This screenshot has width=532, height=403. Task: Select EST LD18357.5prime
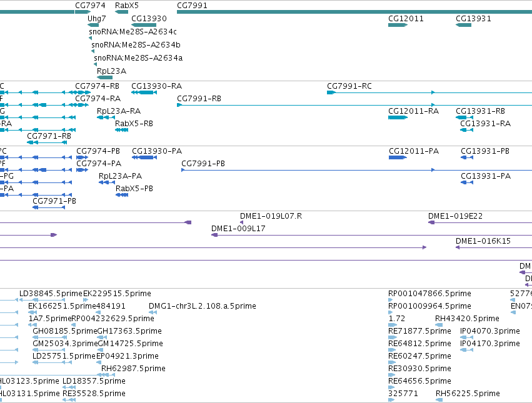pos(94,381)
